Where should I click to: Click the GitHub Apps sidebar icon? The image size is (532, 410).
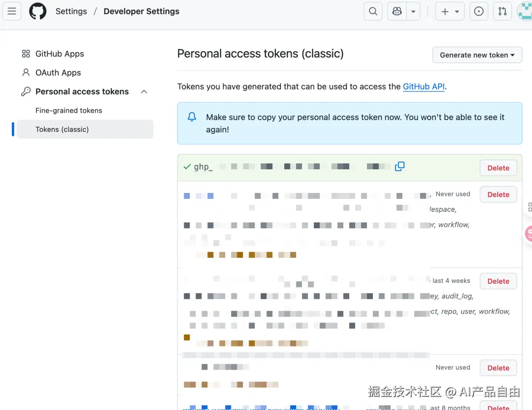(25, 54)
